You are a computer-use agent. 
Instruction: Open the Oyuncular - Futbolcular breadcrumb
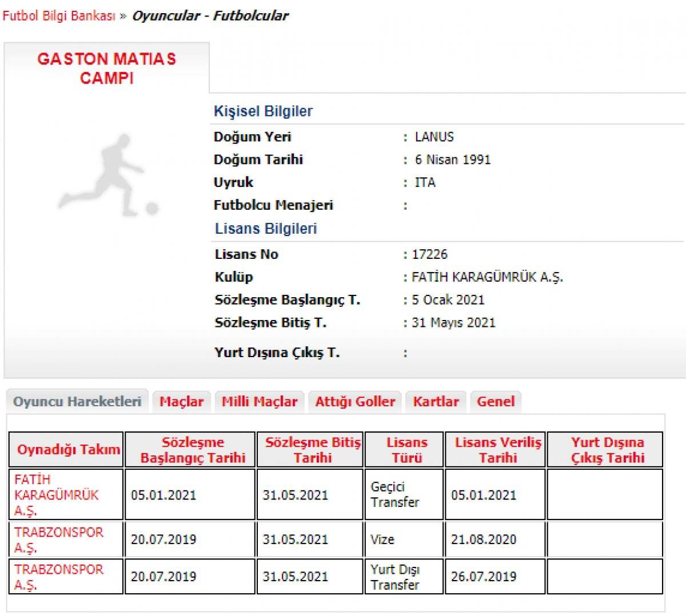[210, 15]
